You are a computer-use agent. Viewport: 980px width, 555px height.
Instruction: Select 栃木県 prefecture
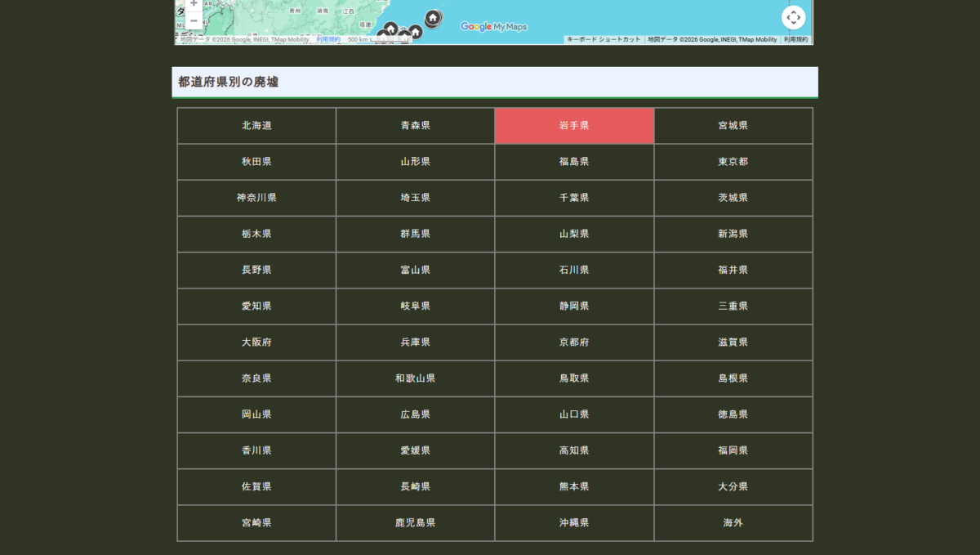(256, 234)
